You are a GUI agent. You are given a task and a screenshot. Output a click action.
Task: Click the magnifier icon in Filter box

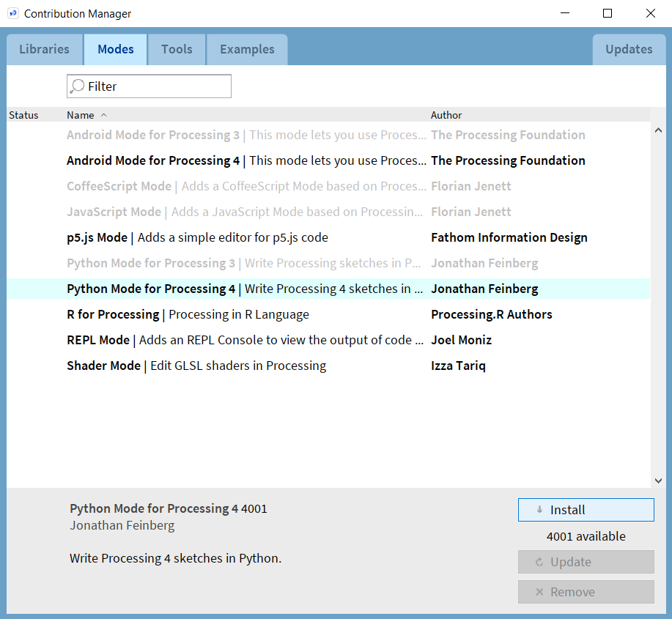click(77, 86)
